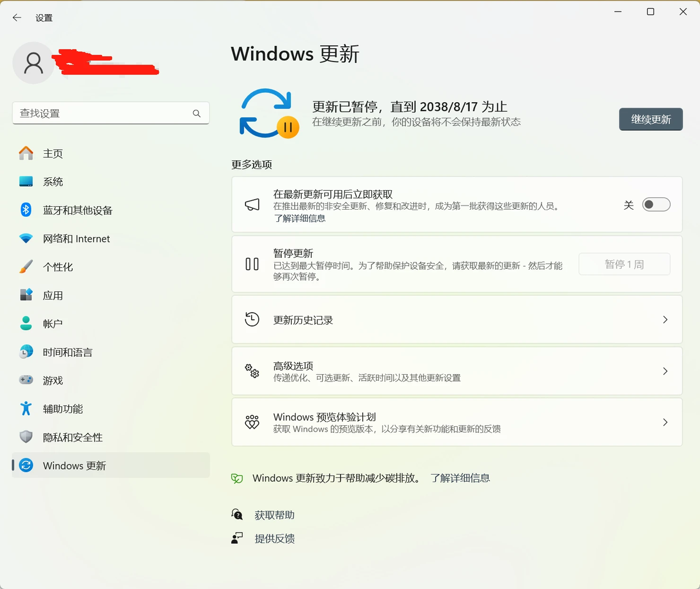Open Windows 预览体验计划 chevron arrow
The image size is (700, 589).
(x=665, y=422)
